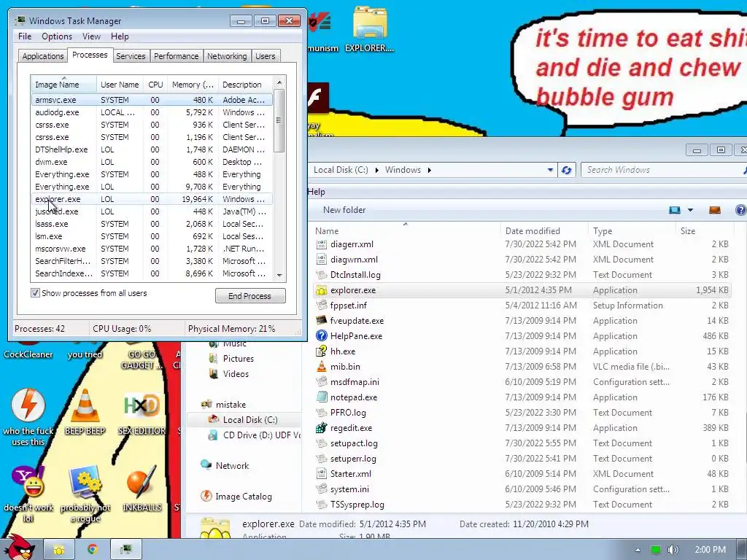Open the Options menu in Task Manager
The height and width of the screenshot is (560, 747).
[57, 36]
